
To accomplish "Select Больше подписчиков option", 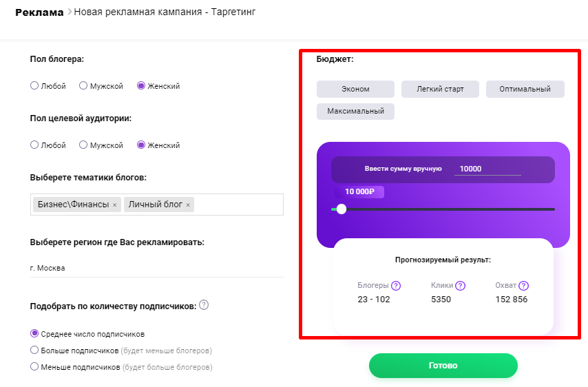I will tap(34, 350).
